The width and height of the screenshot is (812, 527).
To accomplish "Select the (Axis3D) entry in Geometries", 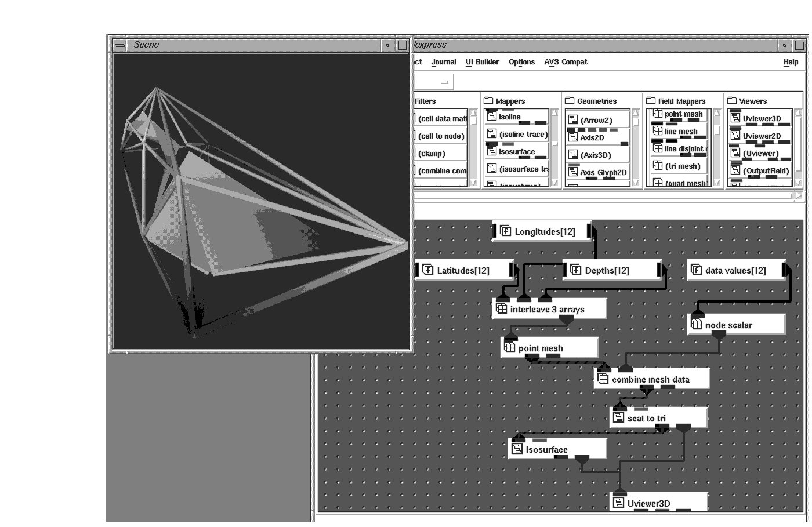I will pyautogui.click(x=596, y=155).
